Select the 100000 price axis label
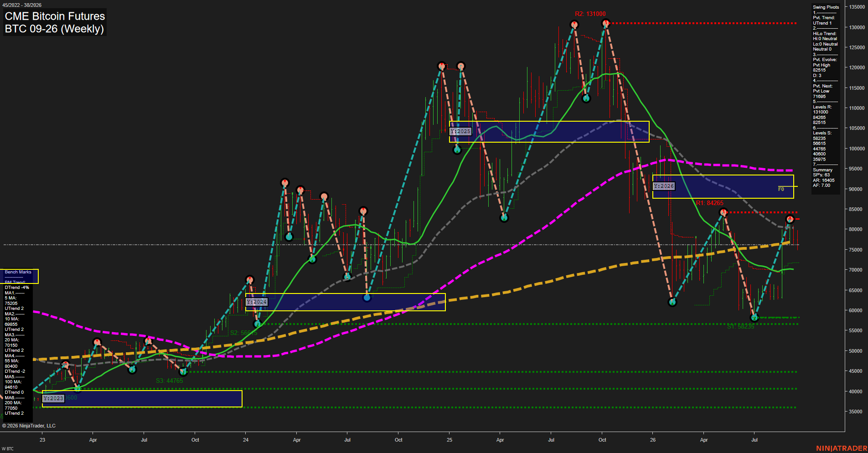 [x=858, y=149]
